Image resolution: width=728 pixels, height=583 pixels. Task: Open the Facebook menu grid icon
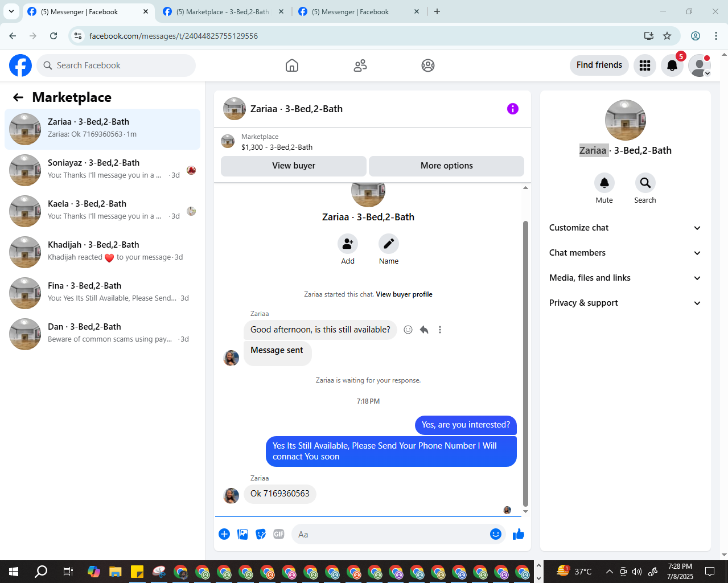(645, 65)
